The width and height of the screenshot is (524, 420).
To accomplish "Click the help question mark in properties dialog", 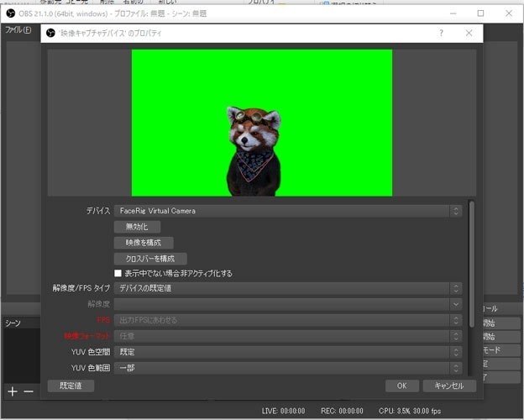I will [441, 33].
